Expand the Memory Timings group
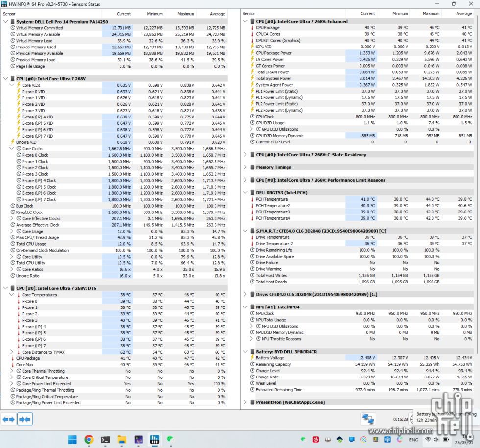Viewport: 480px width, 448px height. click(245, 167)
